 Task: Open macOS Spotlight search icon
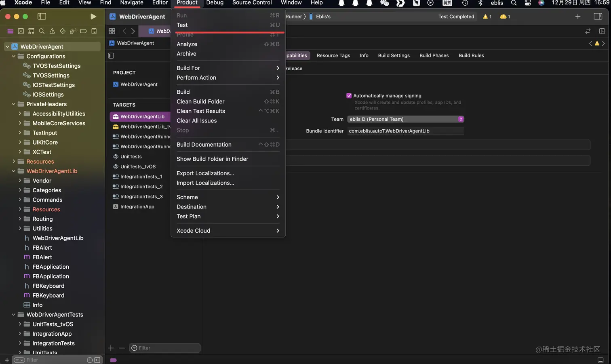point(514,3)
